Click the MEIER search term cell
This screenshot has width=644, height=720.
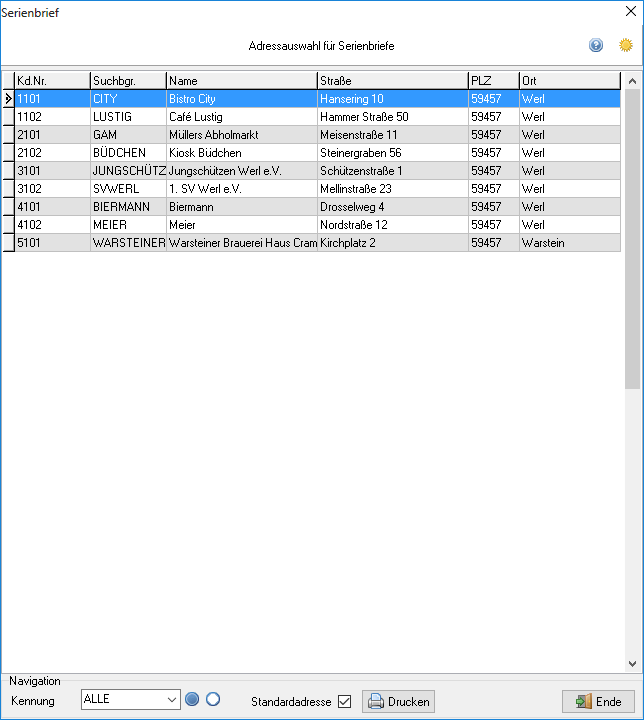click(x=128, y=225)
